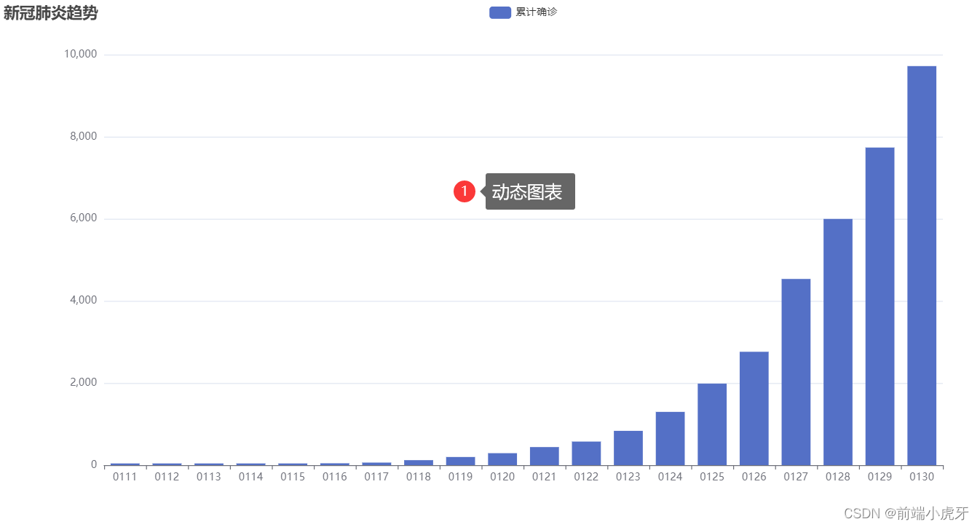Screen dimensions: 980x527
Task: Select the bar for 0121
Action: [x=545, y=456]
